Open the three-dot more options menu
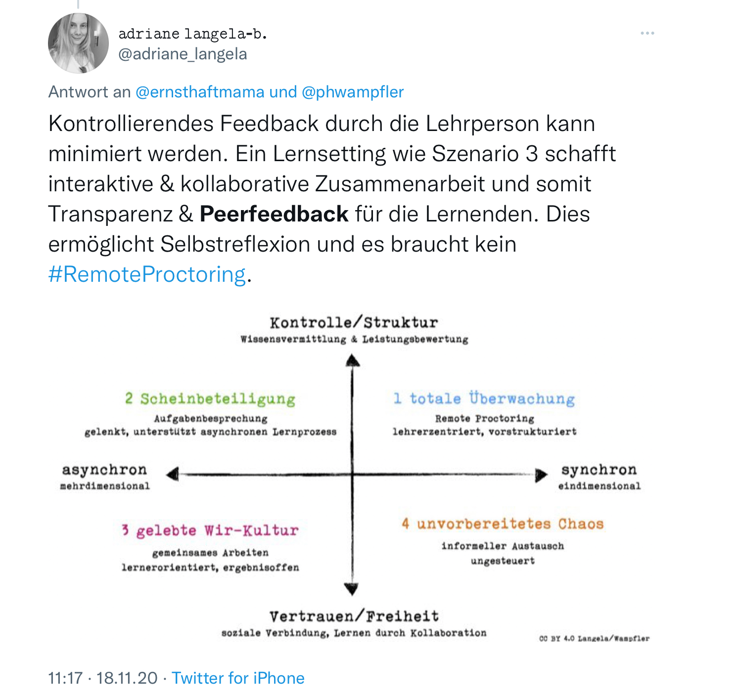Screen dimensions: 743x700 coord(647,33)
